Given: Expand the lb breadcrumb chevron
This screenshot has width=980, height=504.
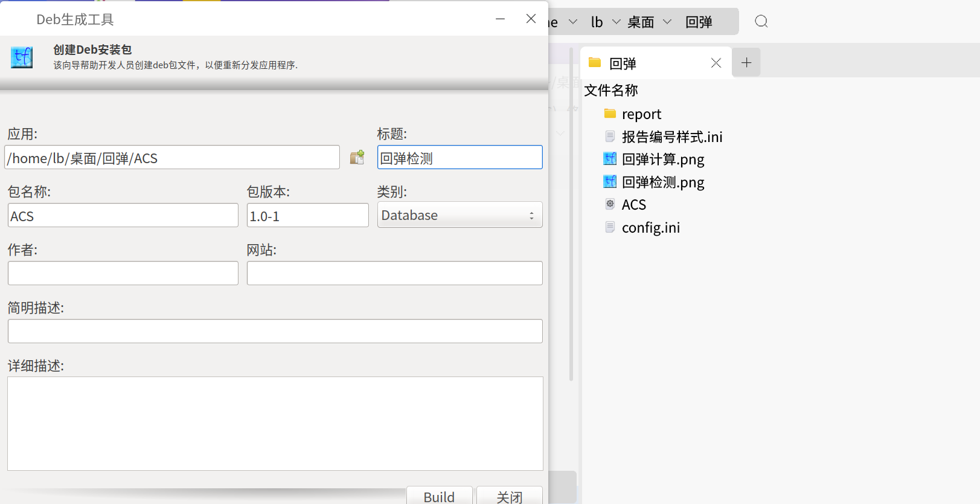Looking at the screenshot, I should pos(617,22).
